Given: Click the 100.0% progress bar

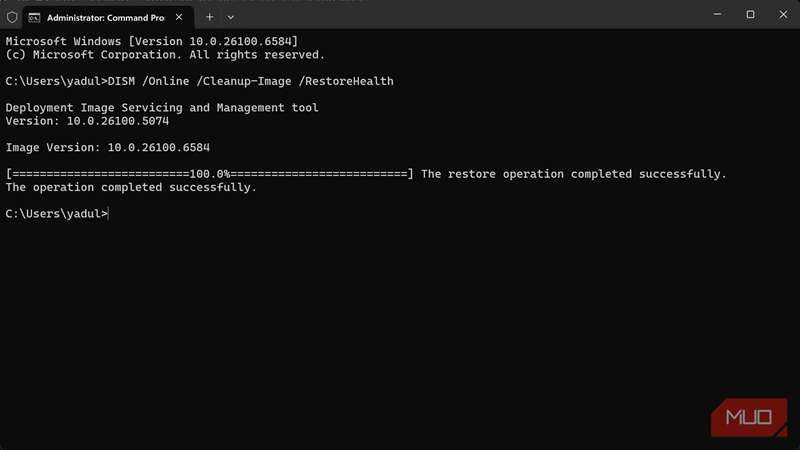Looking at the screenshot, I should pos(209,174).
